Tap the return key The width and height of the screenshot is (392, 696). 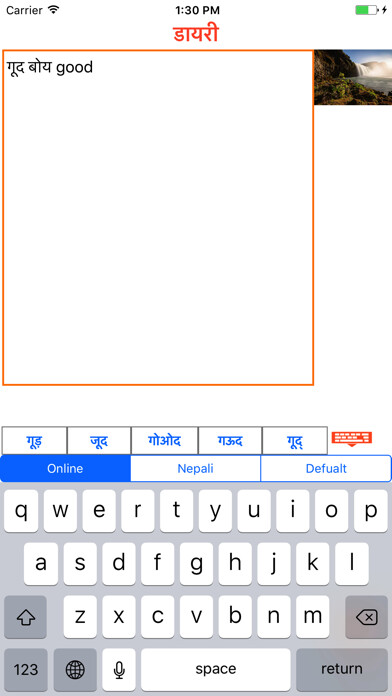click(342, 669)
